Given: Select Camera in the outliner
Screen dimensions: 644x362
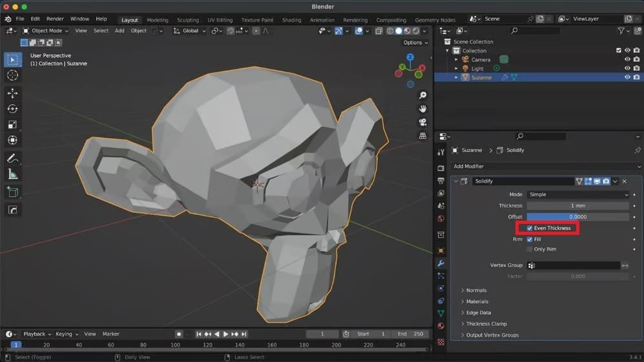Looking at the screenshot, I should click(481, 59).
